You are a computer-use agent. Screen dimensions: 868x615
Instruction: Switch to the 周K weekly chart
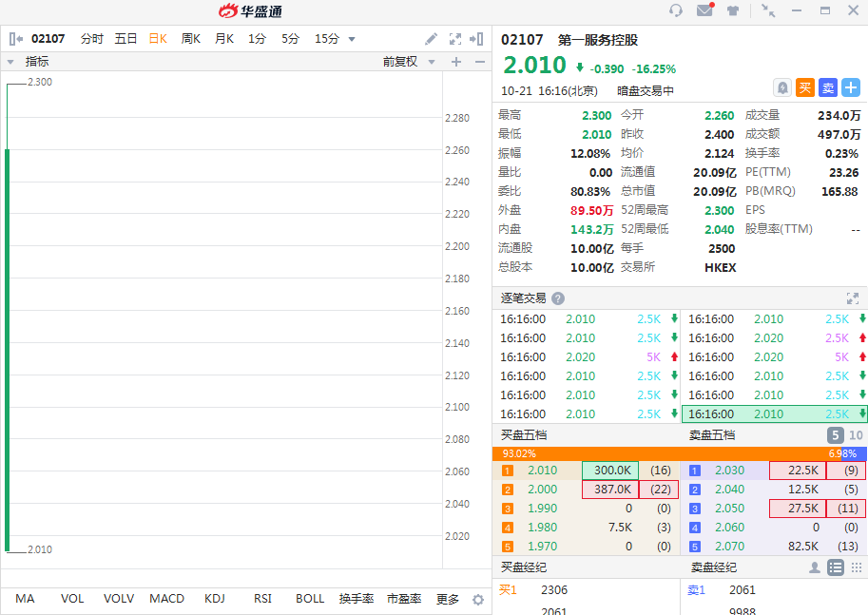click(x=191, y=39)
